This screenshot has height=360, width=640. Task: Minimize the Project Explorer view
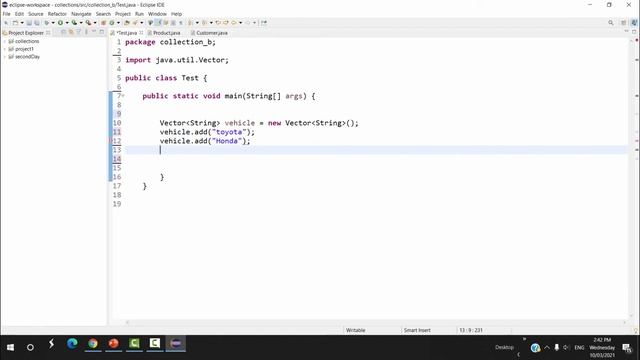[x=93, y=32]
